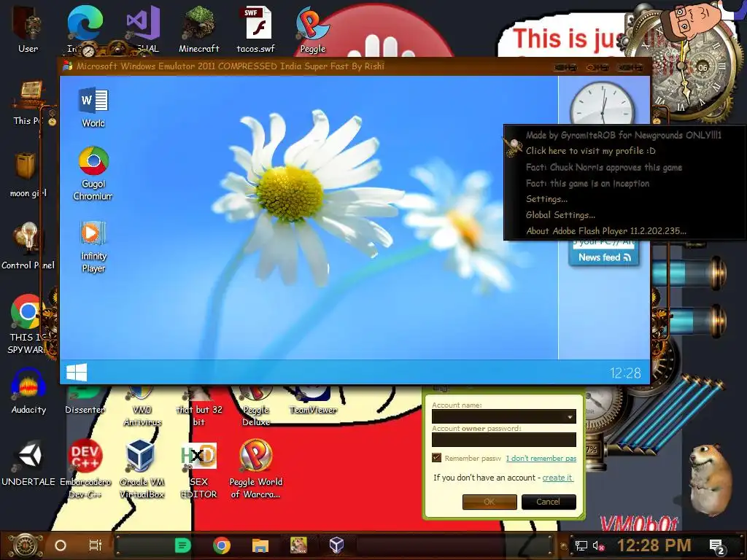The width and height of the screenshot is (747, 560).
Task: Open the hamster box app on taskbar
Action: point(298,545)
